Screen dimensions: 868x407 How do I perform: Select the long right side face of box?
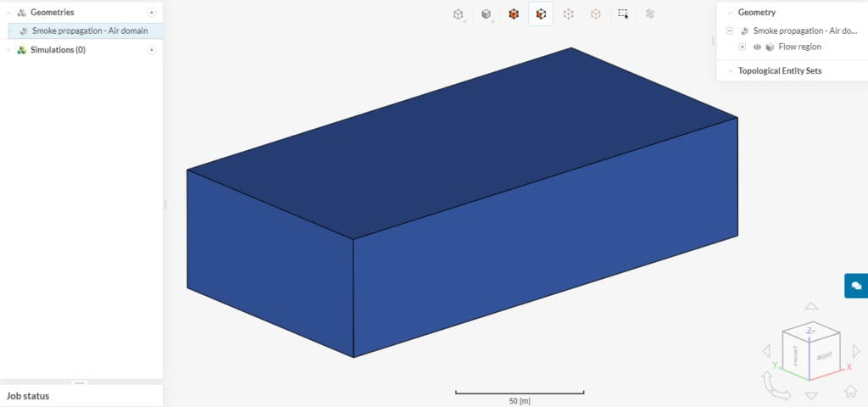545,238
